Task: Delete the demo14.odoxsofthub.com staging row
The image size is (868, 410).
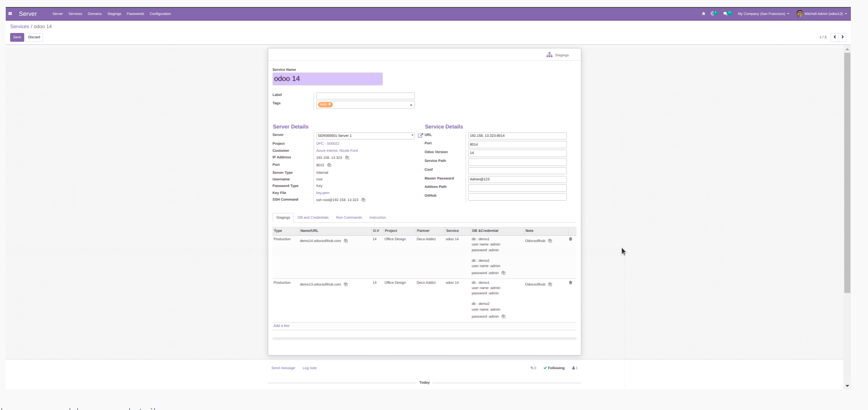Action: 571,239
